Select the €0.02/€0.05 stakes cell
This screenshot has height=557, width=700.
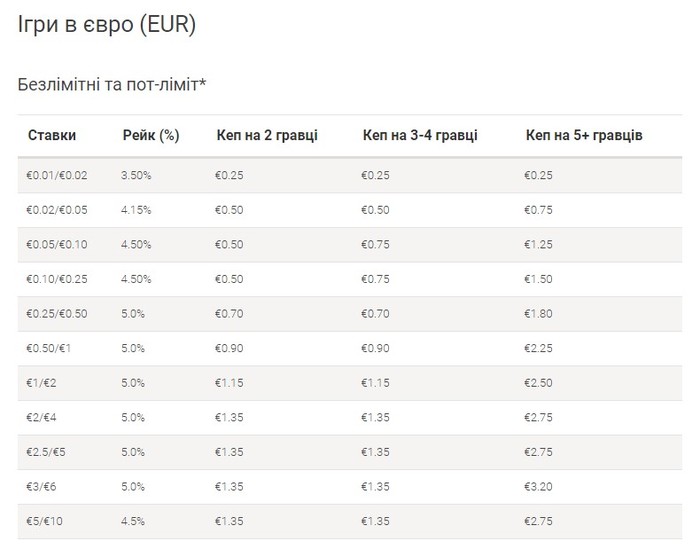coord(57,210)
